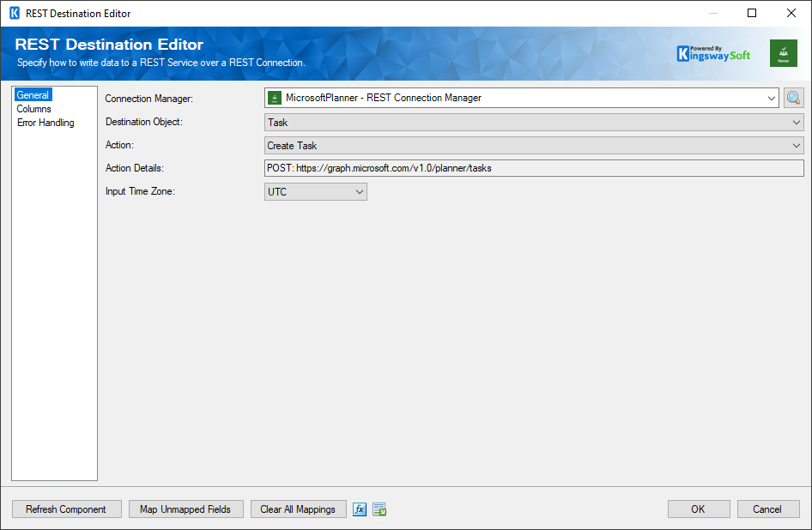
Task: Expand the Connection Manager dropdown
Action: pos(771,98)
